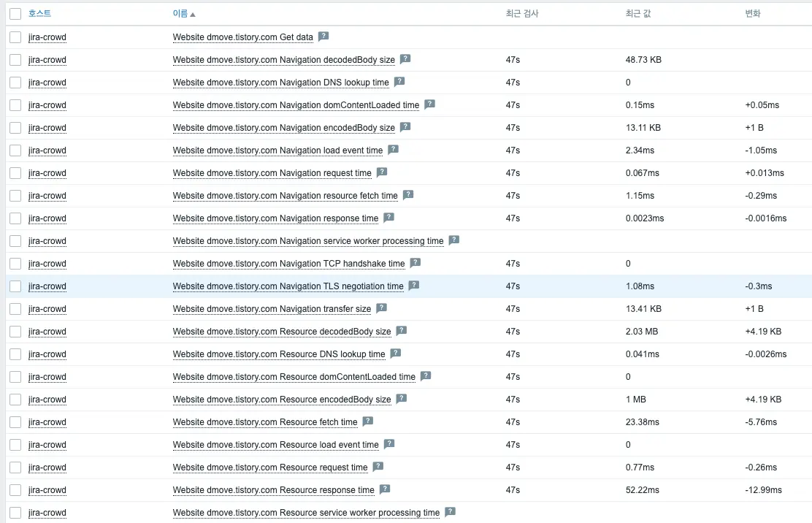
Task: Open help icon for Navigation domContentLoaded time
Action: [x=429, y=104]
